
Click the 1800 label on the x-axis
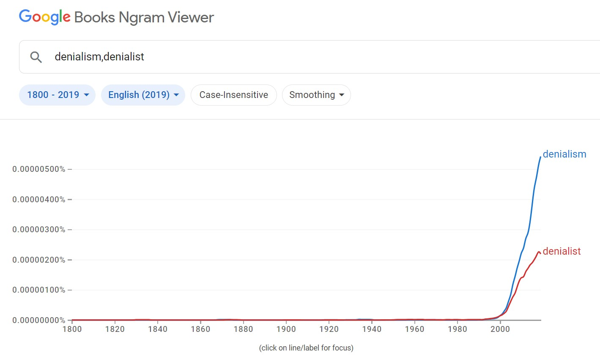point(72,329)
